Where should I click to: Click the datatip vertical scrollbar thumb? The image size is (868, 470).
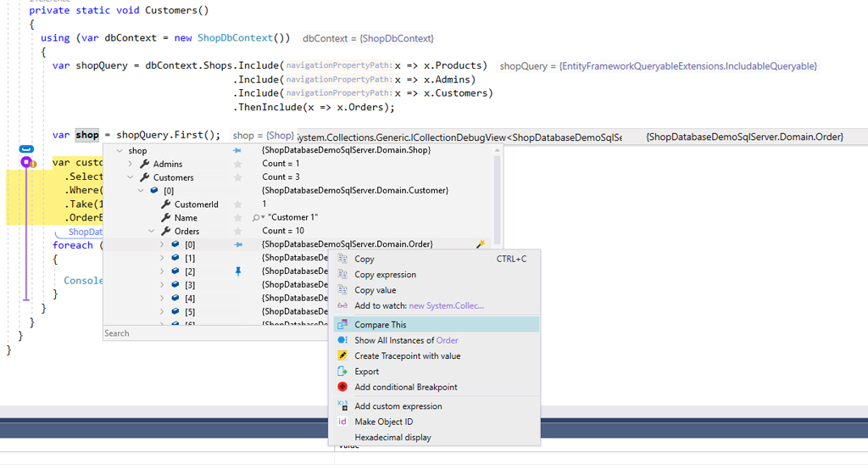click(497, 200)
